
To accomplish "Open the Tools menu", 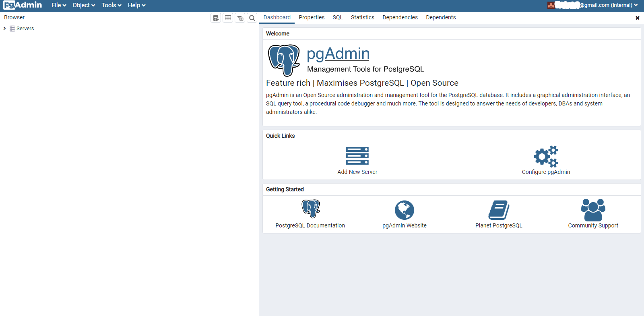I will tap(111, 5).
